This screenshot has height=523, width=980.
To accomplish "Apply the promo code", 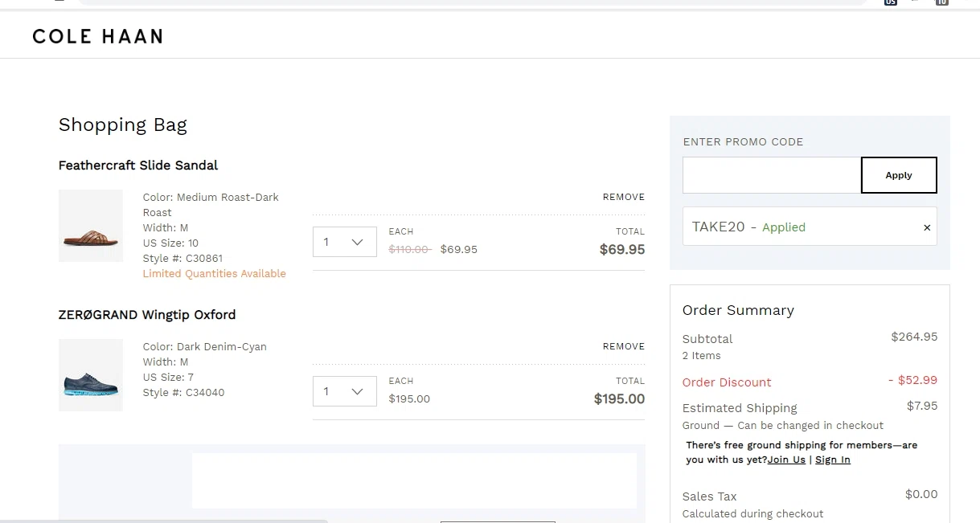I will (899, 175).
